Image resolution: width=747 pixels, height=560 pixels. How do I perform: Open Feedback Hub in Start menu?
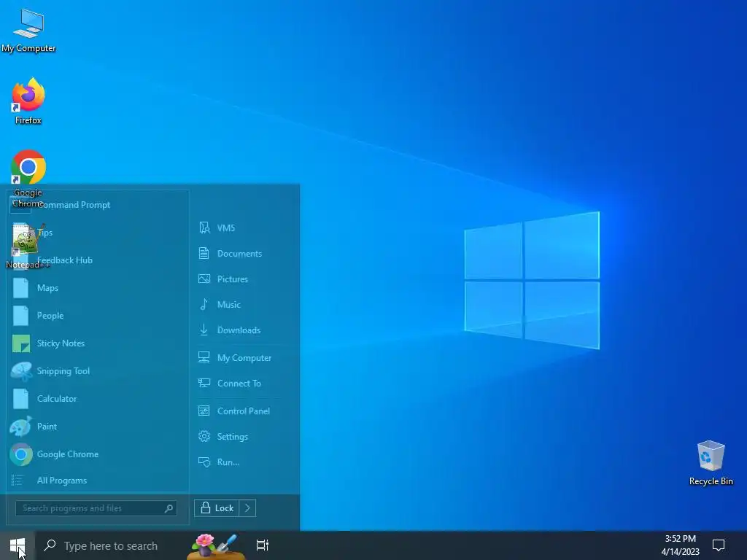coord(98,260)
